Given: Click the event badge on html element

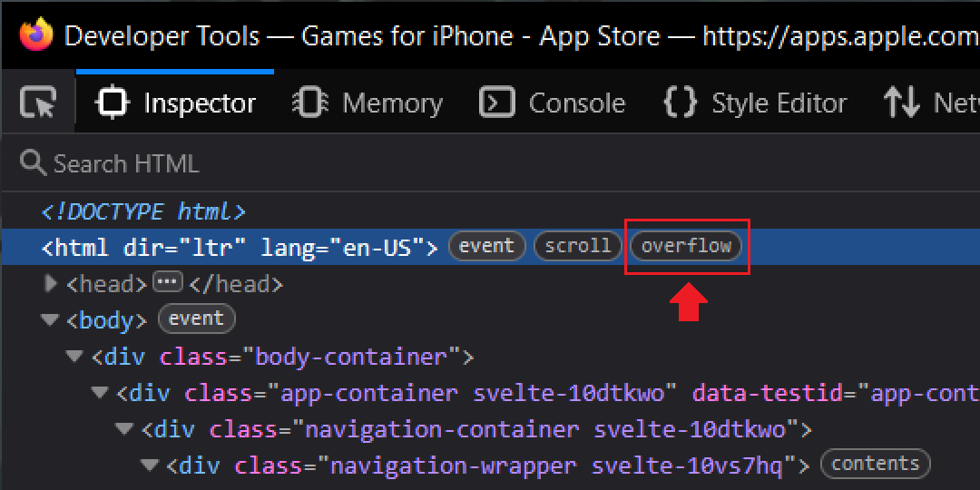Looking at the screenshot, I should pyautogui.click(x=487, y=246).
